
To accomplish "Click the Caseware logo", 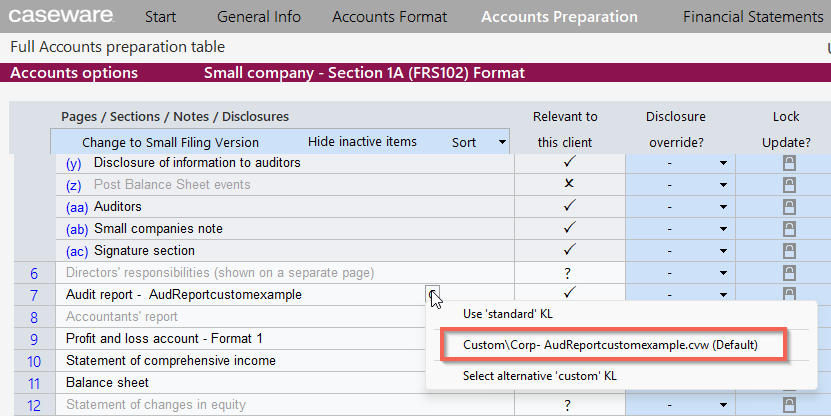I will click(x=61, y=16).
